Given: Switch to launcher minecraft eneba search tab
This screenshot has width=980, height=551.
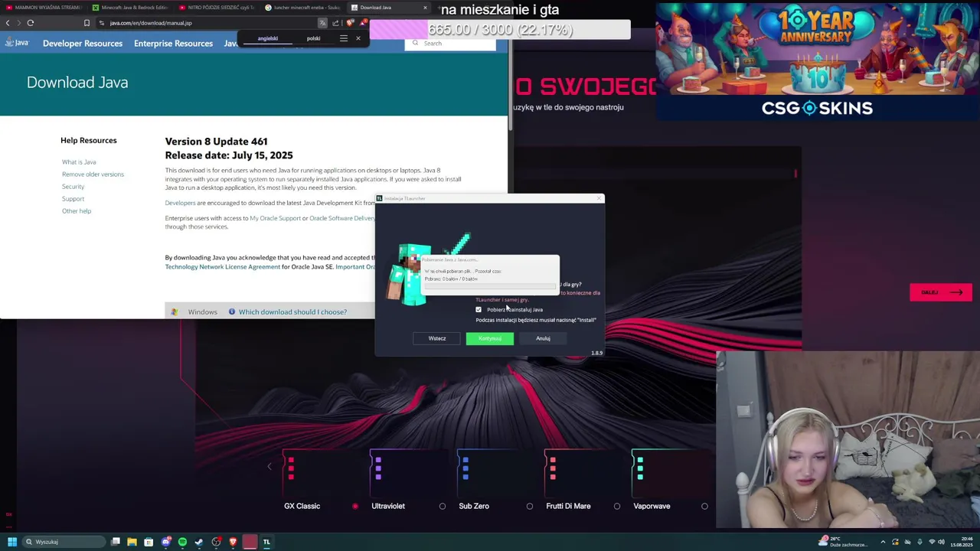Looking at the screenshot, I should (303, 7).
